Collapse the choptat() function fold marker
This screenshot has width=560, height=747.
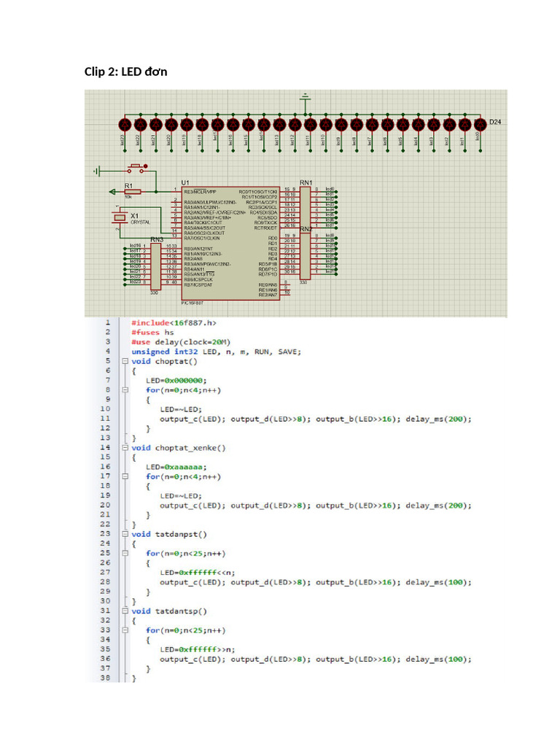click(x=125, y=361)
